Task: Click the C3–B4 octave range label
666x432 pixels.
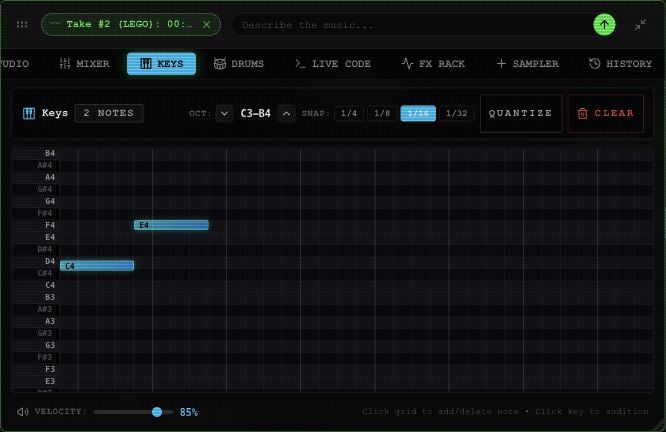Action: coord(255,113)
